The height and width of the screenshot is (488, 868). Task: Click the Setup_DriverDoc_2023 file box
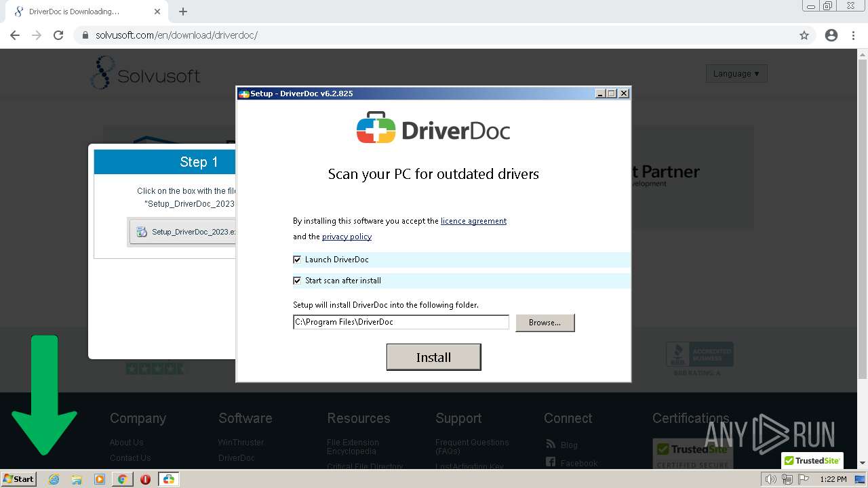click(x=183, y=232)
